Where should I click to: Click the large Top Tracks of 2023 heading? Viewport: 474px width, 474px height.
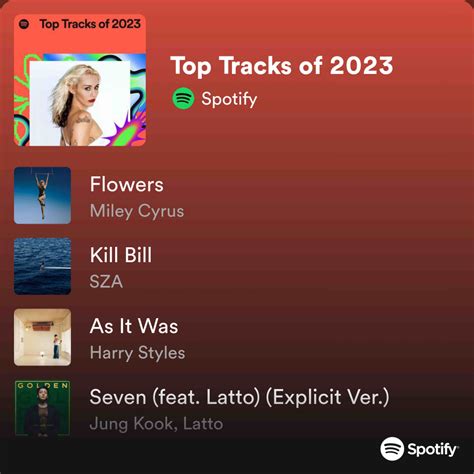click(x=282, y=66)
